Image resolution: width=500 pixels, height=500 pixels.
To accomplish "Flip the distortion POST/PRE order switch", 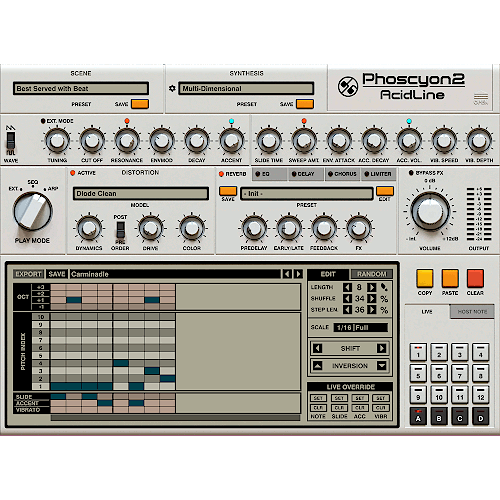I will coord(120,230).
